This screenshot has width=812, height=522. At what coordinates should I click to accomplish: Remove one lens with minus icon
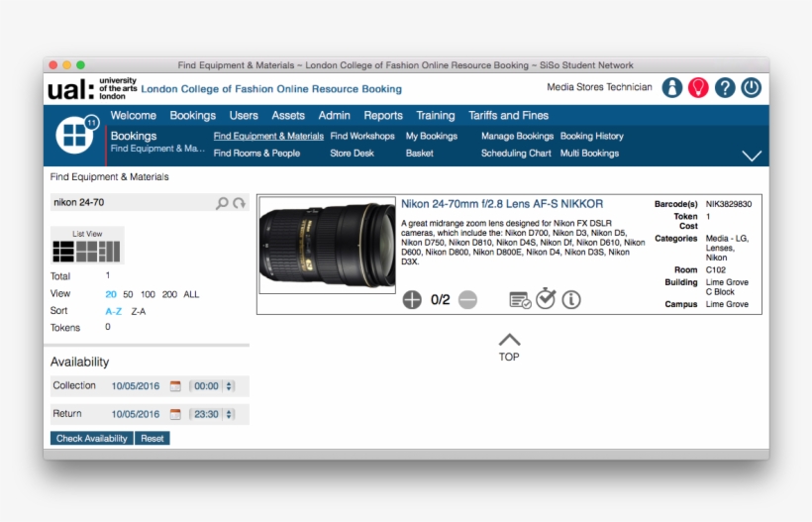click(467, 299)
